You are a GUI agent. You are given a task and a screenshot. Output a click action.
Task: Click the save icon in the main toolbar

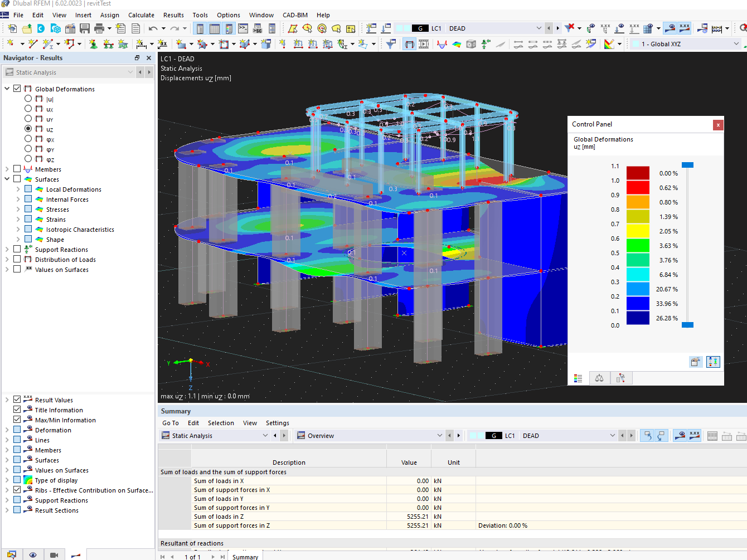[85, 28]
